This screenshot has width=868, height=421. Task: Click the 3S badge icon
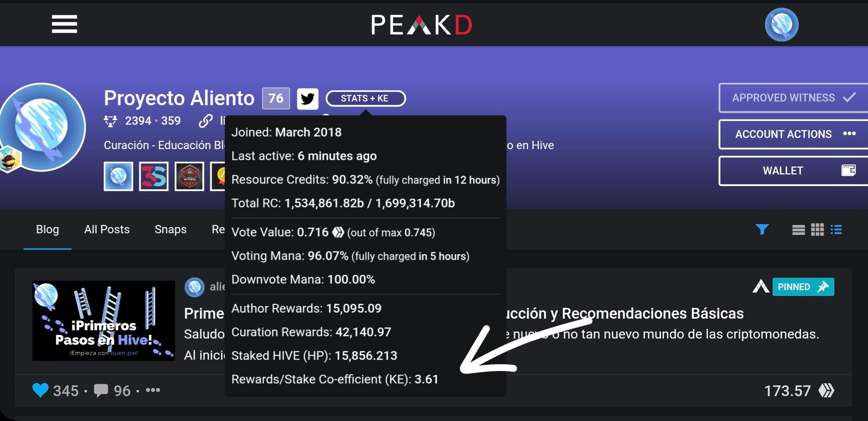click(154, 177)
